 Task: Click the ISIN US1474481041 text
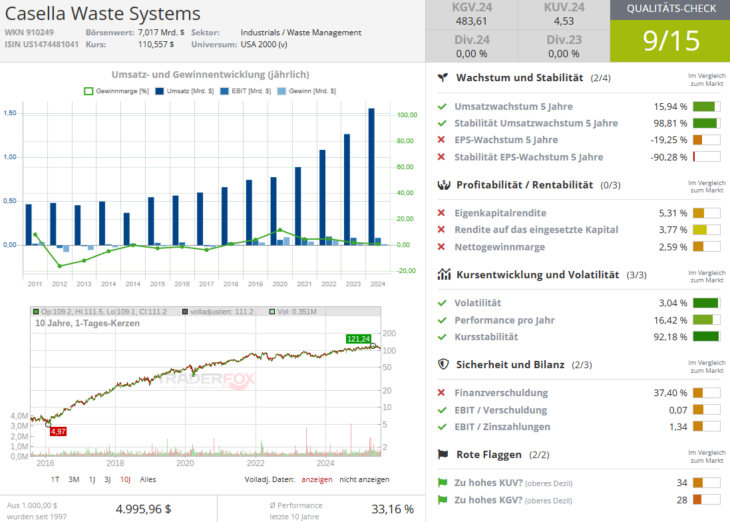(x=41, y=45)
